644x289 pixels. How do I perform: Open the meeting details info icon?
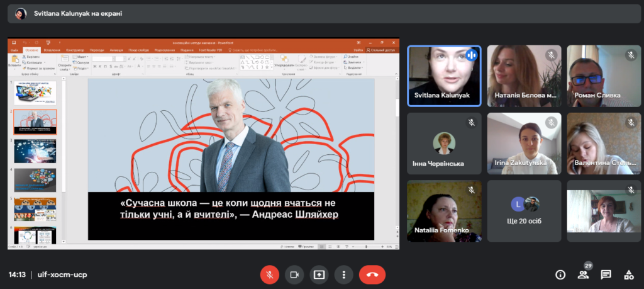click(x=560, y=275)
